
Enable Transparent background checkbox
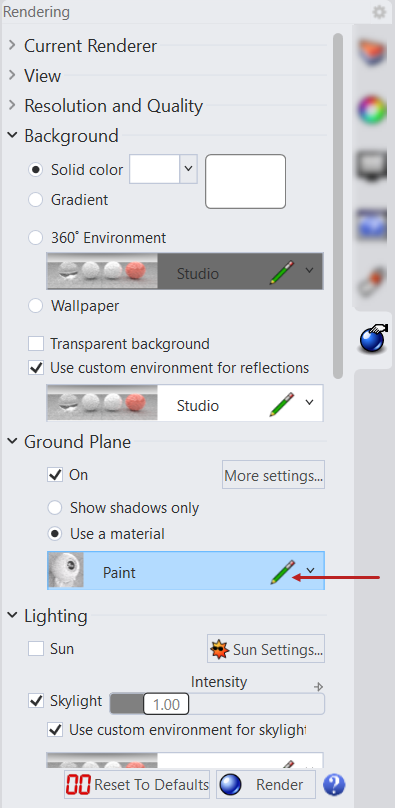36,344
